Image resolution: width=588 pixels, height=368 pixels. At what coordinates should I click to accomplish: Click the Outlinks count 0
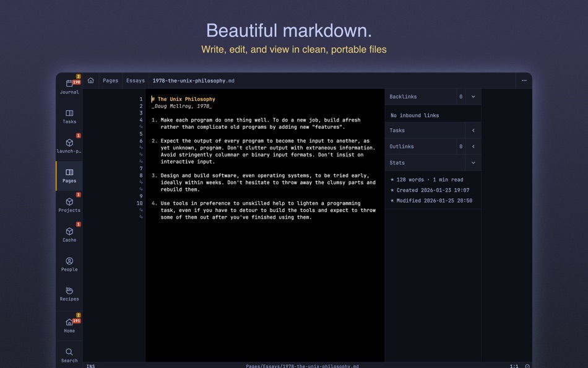[461, 146]
